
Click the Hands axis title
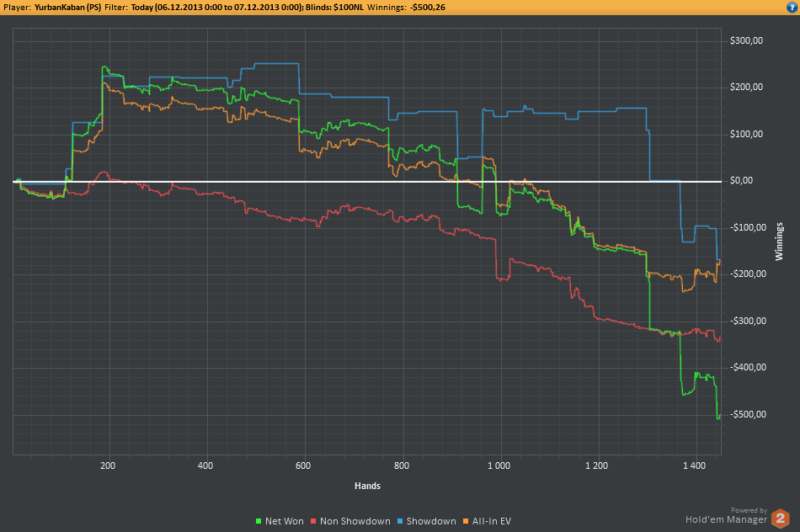coord(367,486)
